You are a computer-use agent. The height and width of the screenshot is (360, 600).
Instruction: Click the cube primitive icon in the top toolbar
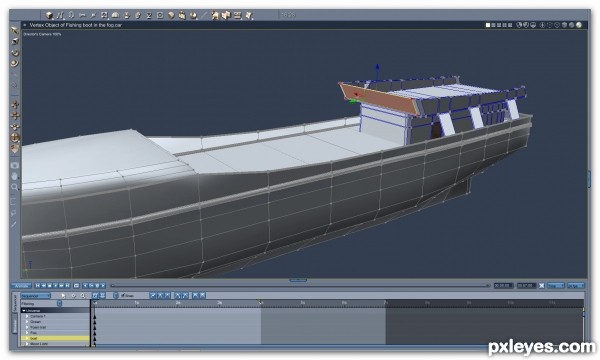[x=49, y=15]
